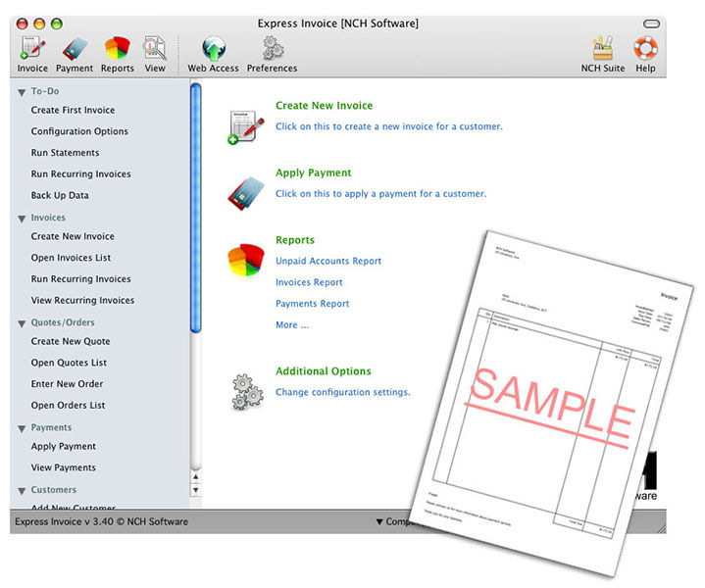The height and width of the screenshot is (588, 705).
Task: Collapse the Payments sidebar section
Action: pyautogui.click(x=22, y=428)
